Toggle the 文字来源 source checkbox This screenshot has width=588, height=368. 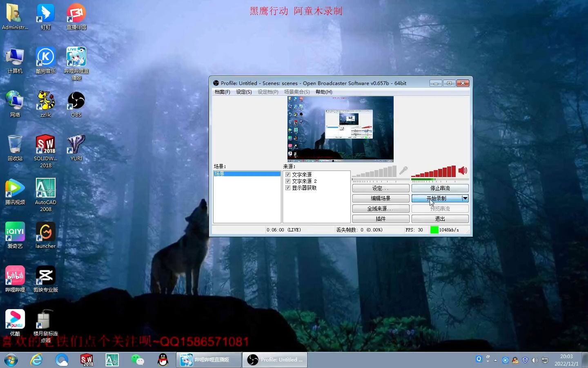pos(288,175)
